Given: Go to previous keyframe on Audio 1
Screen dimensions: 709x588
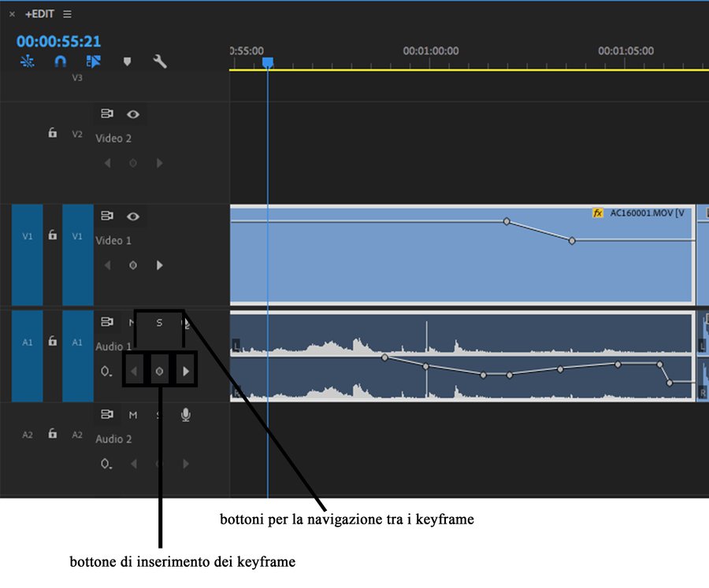Looking at the screenshot, I should point(134,372).
